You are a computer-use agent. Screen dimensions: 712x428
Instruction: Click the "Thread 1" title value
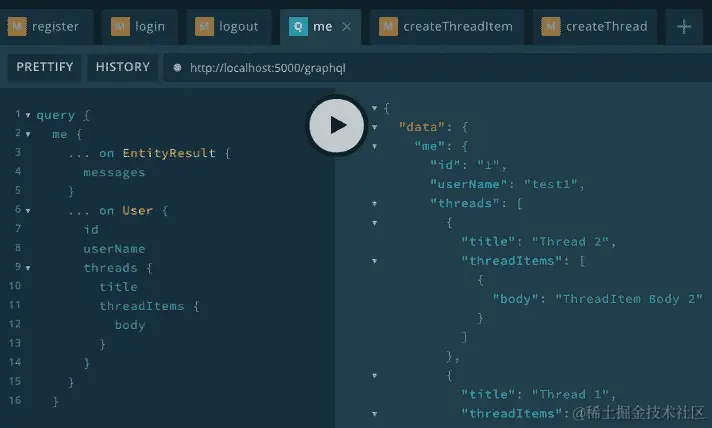pyautogui.click(x=570, y=394)
